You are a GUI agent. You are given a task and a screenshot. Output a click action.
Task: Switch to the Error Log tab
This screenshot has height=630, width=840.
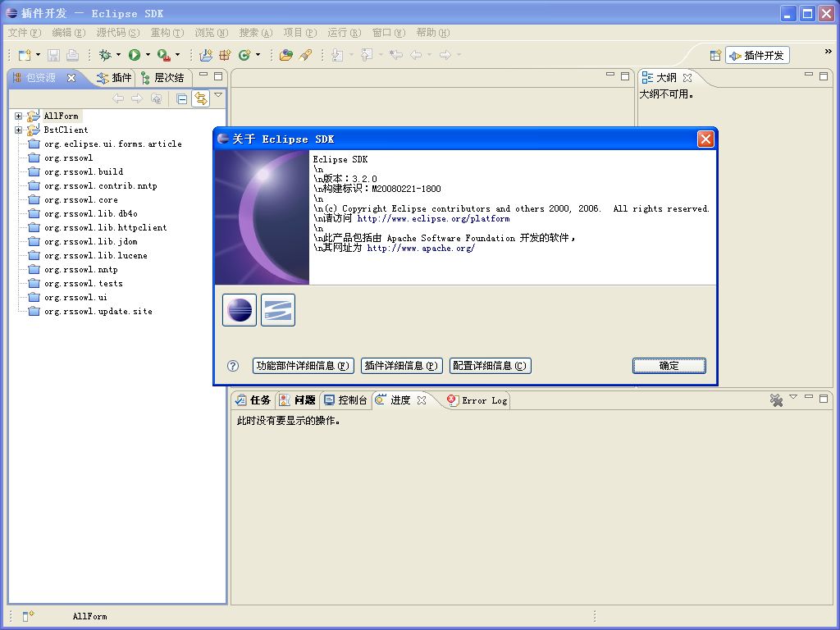pos(477,400)
